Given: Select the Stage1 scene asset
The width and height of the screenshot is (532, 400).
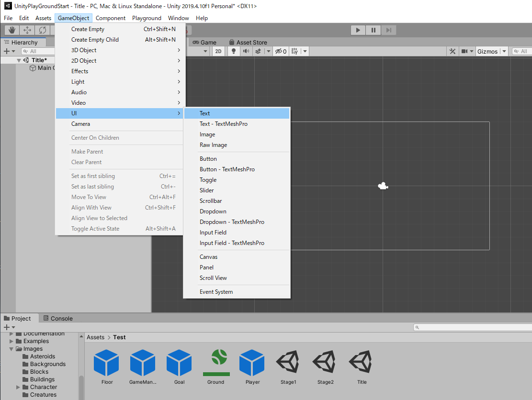Looking at the screenshot, I should pos(288,367).
